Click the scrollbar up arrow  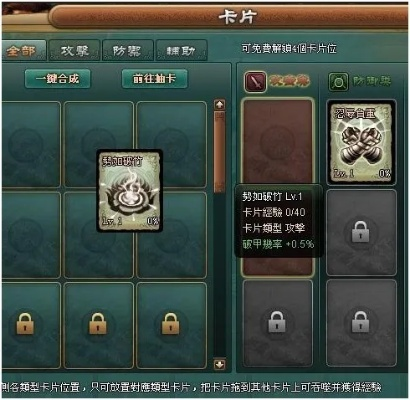220,105
